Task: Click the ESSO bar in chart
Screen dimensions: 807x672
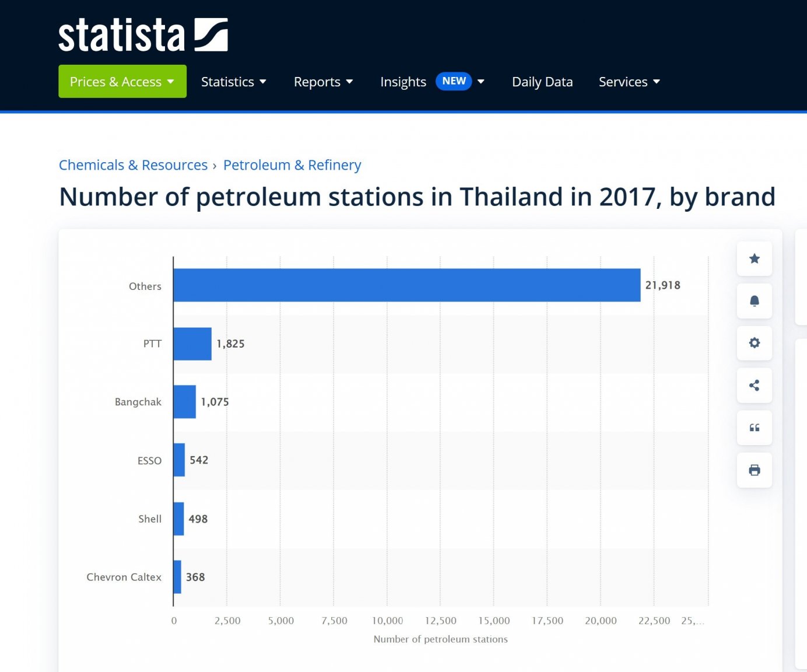Action: point(179,460)
